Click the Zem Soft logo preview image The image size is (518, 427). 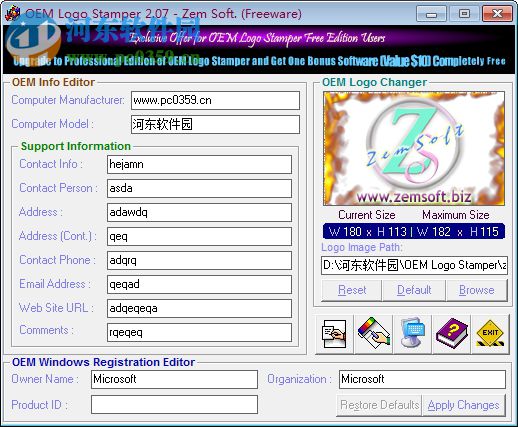(x=414, y=148)
